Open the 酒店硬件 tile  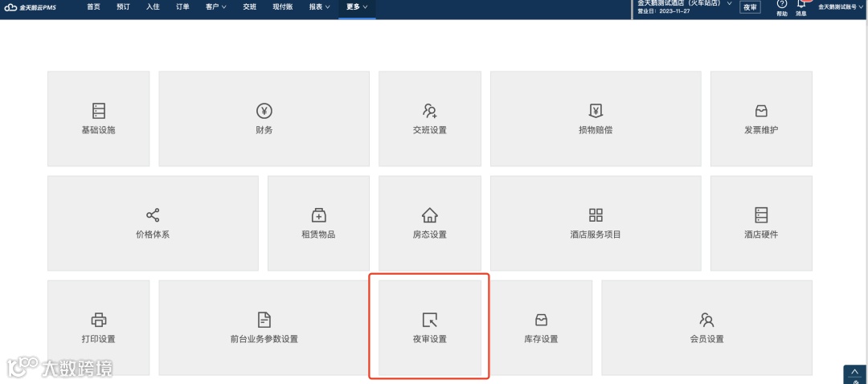pyautogui.click(x=761, y=223)
